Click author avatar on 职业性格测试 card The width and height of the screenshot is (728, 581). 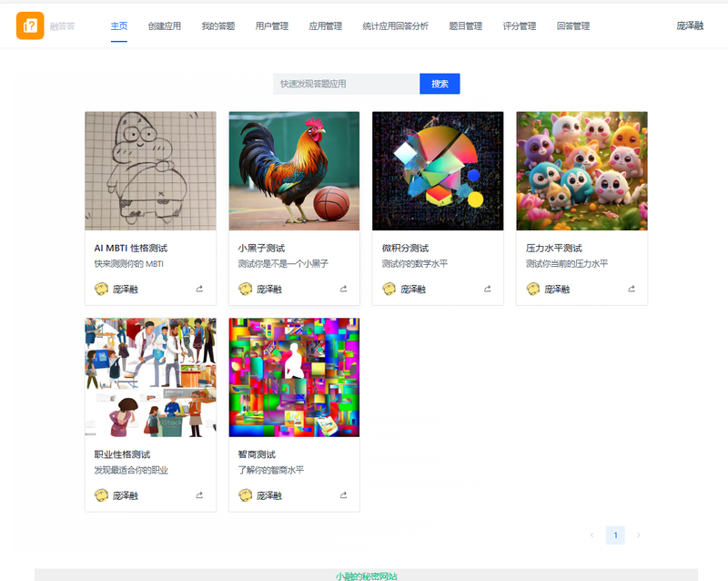pyautogui.click(x=101, y=495)
